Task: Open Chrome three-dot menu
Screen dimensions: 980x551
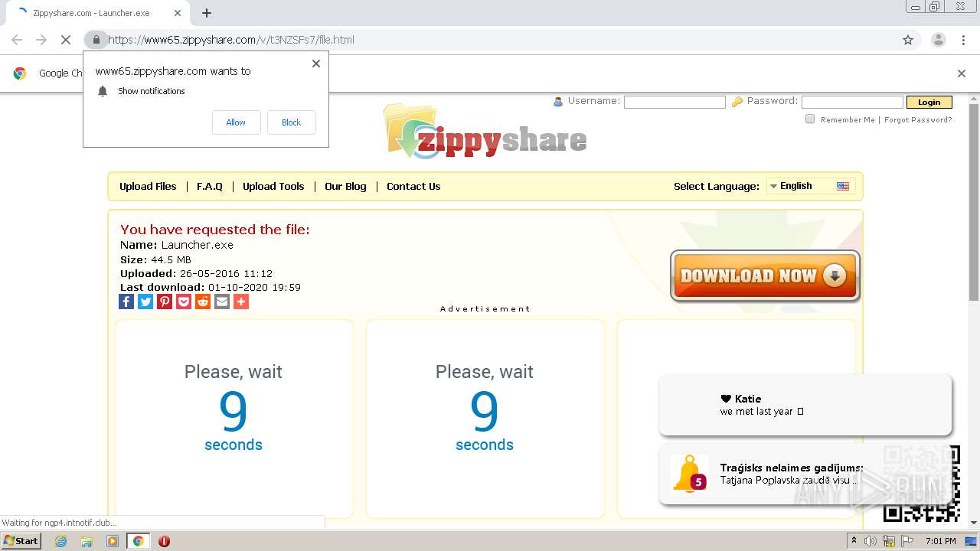Action: pyautogui.click(x=963, y=40)
